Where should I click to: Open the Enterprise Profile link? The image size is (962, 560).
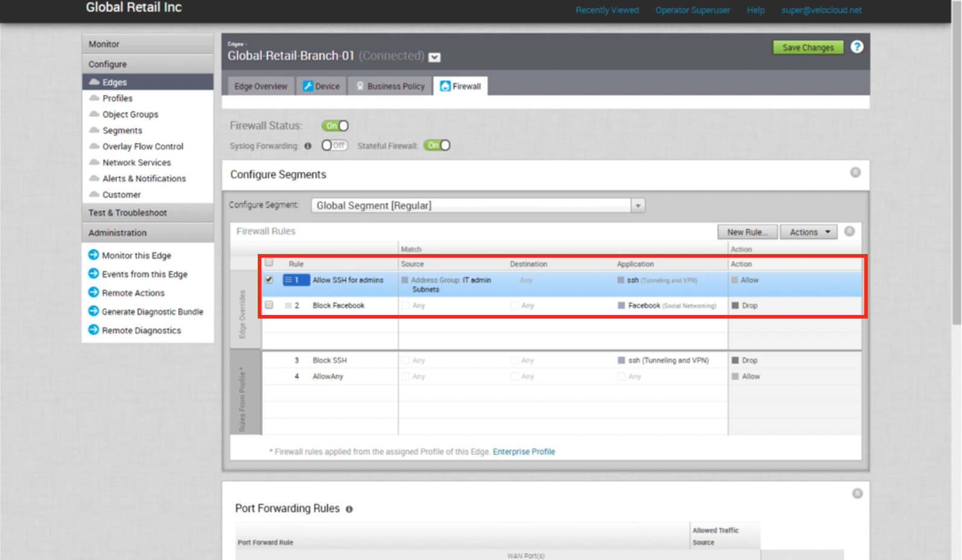[523, 451]
